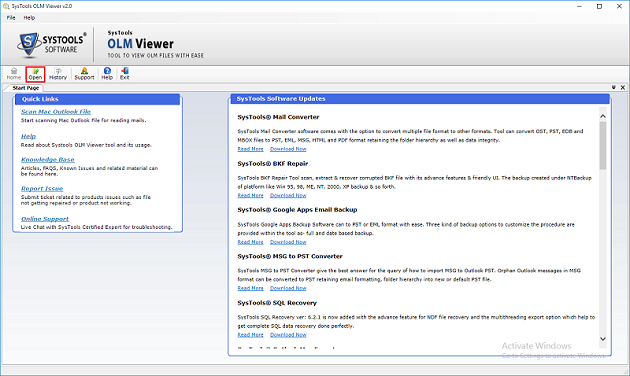The image size is (630, 376).
Task: Expand the tab list dropdown arrow
Action: [x=614, y=87]
